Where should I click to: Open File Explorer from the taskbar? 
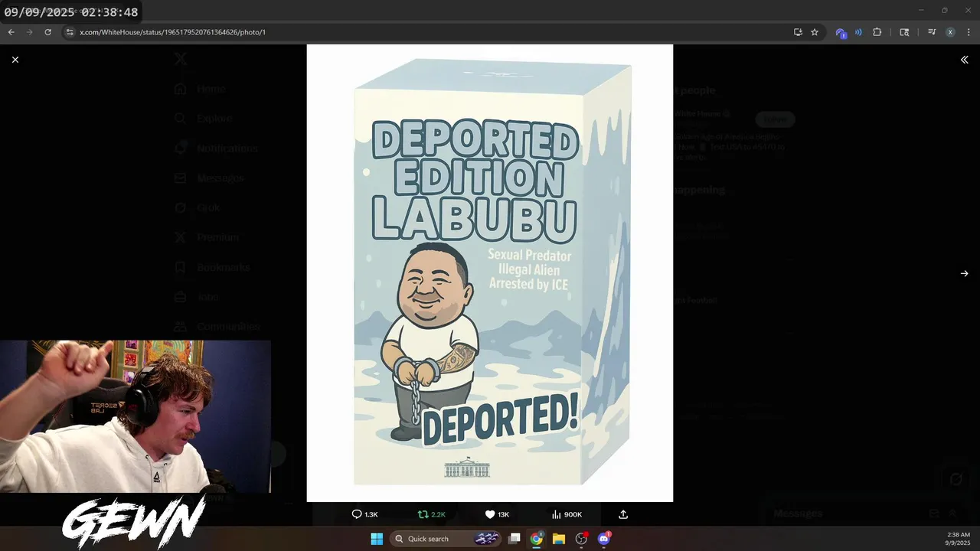coord(559,539)
